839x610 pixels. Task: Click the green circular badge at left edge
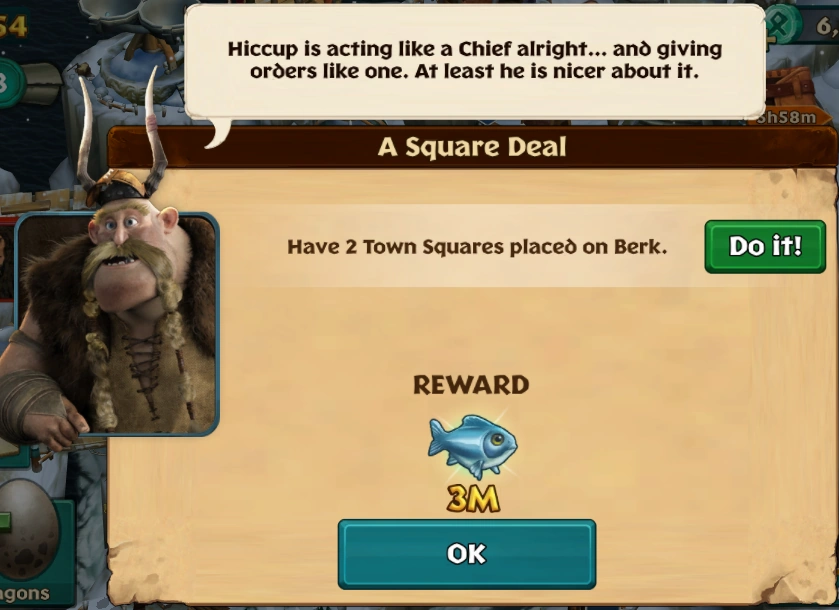point(11,83)
